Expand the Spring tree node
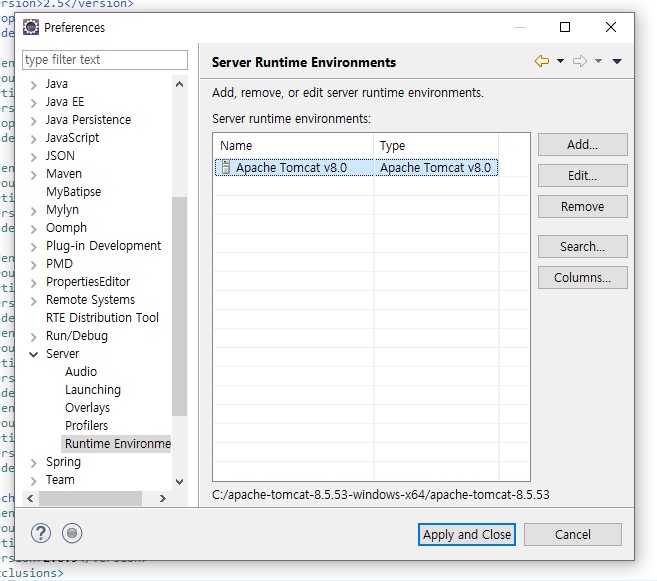 [x=34, y=463]
